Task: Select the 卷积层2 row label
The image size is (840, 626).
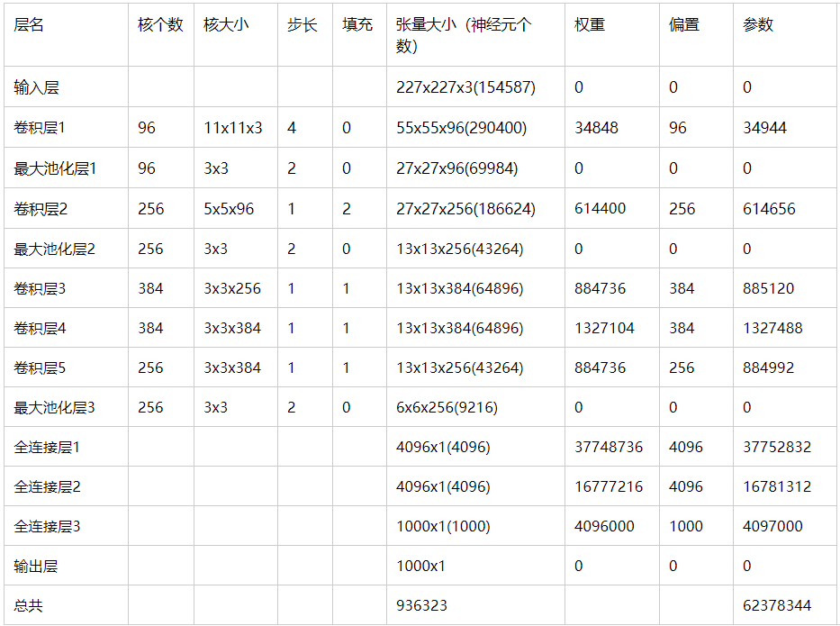Action: pos(41,208)
